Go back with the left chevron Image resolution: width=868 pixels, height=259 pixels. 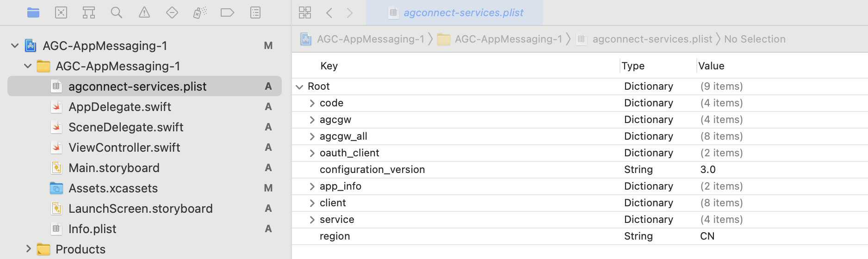[x=329, y=12]
